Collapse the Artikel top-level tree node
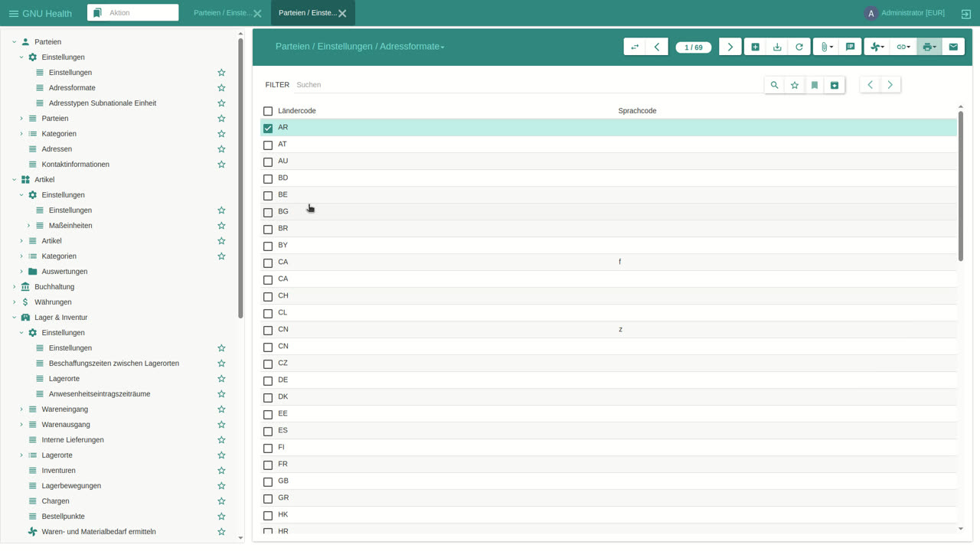Screen dimensions: 980x551 [14, 180]
